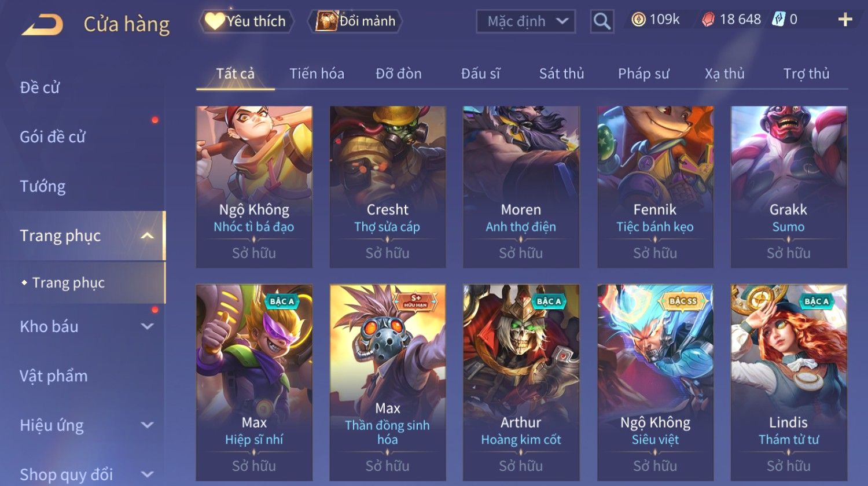Click the red ruby currency icon

click(708, 20)
